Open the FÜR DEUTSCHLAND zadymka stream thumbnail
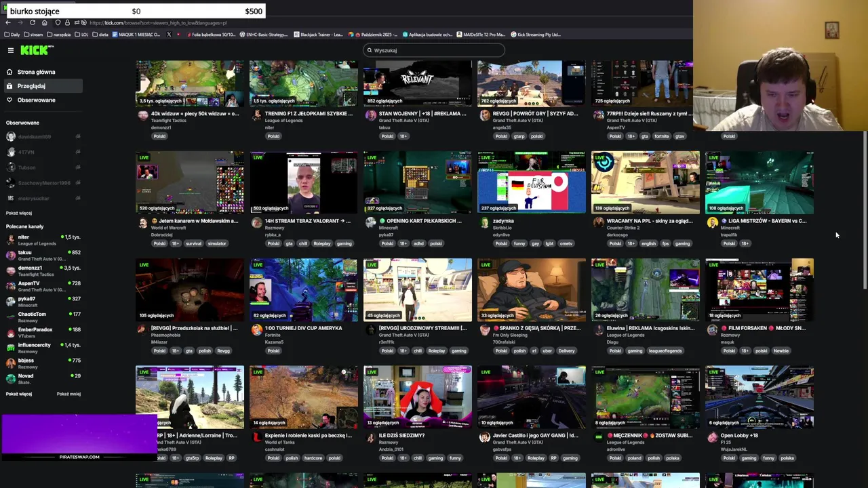868x488 pixels. (x=531, y=182)
